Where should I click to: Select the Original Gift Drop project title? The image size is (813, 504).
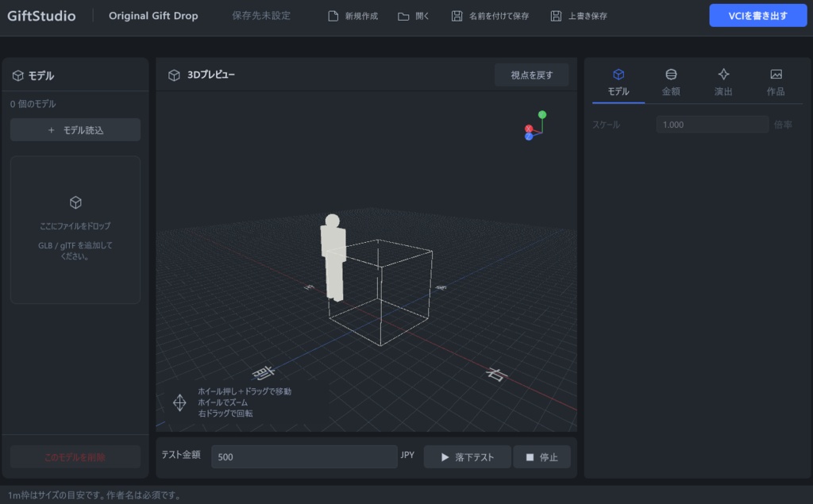point(153,16)
